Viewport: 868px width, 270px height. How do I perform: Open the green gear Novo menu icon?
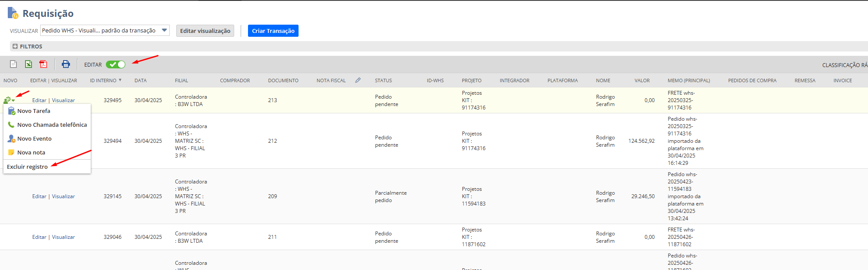[x=8, y=100]
